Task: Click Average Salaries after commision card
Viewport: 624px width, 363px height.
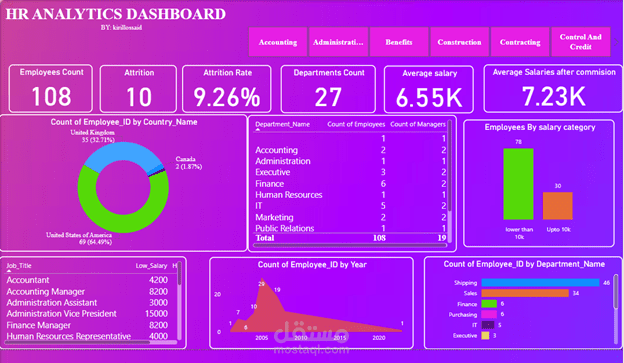Action: [553, 88]
